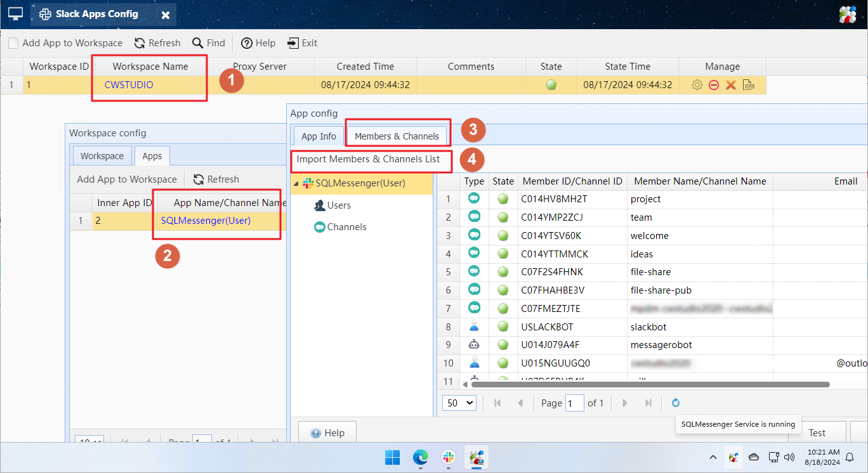This screenshot has height=473, width=868.
Task: Select the U014J079A4F member ID cell
Action: click(572, 346)
